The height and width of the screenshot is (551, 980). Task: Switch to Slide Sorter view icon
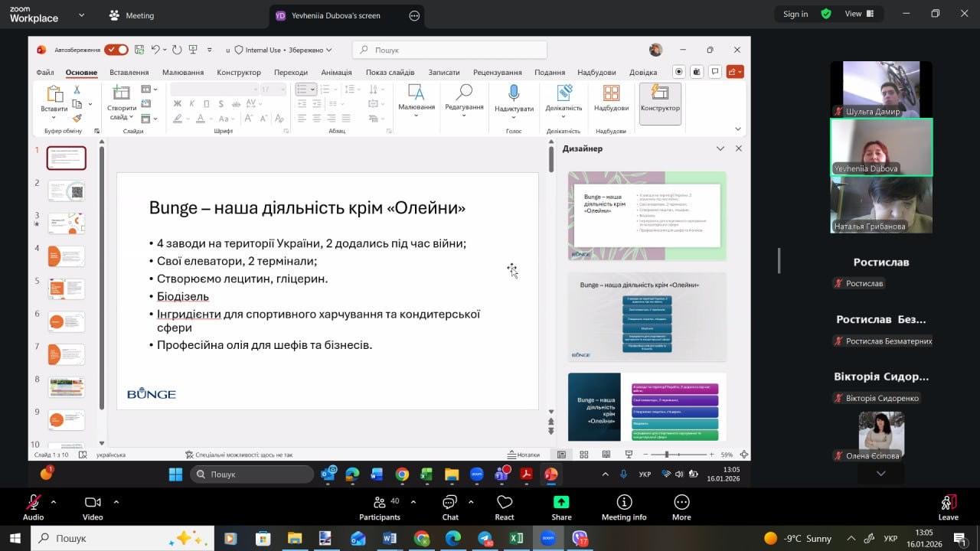click(x=584, y=455)
